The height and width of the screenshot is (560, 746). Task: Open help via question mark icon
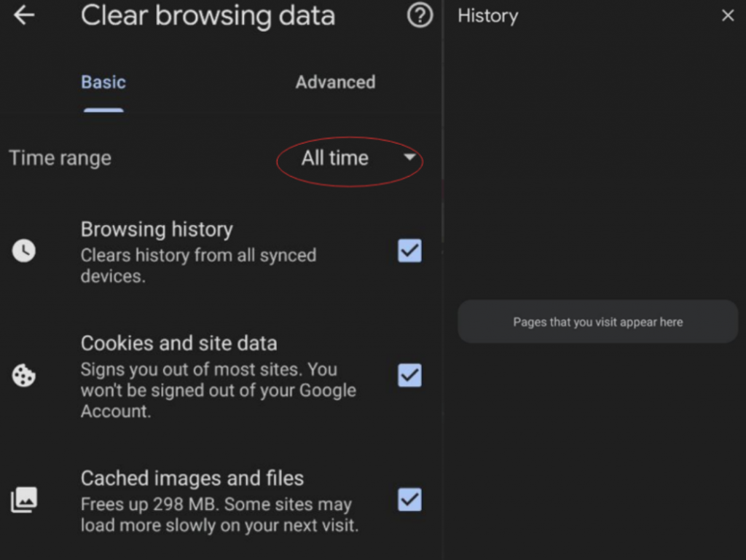(x=420, y=15)
